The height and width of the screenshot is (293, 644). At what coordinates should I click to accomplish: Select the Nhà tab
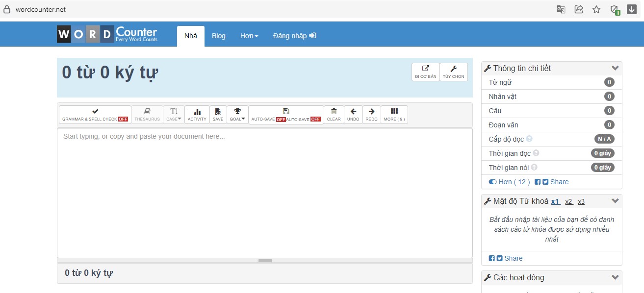[x=191, y=36]
